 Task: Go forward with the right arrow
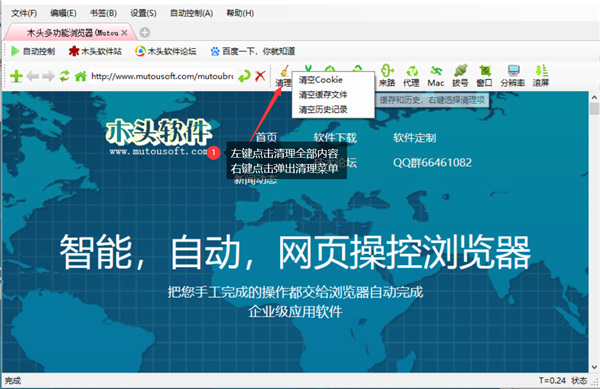(x=48, y=76)
